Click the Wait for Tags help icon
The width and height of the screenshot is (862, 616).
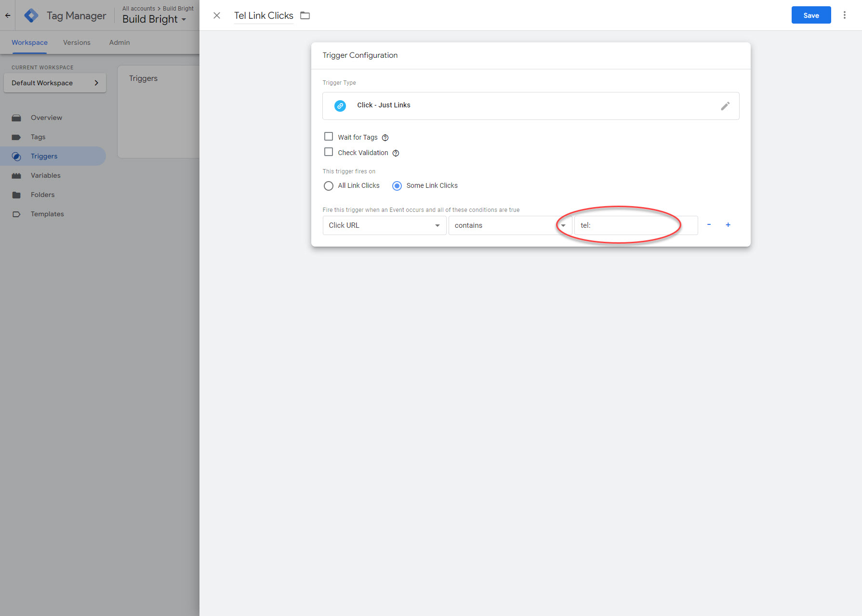(385, 138)
